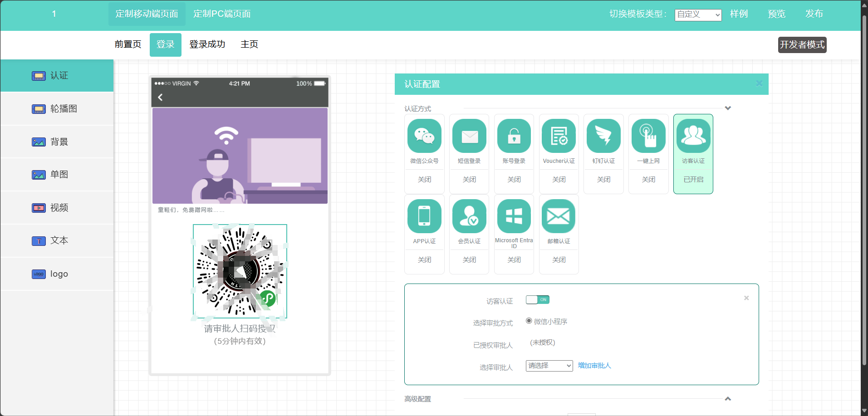Click the purple banner image in preview
Viewport: 868px width, 416px height.
240,156
